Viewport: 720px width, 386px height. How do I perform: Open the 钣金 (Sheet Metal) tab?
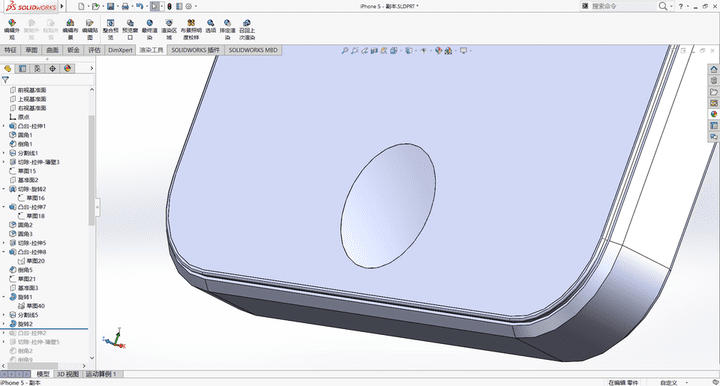73,50
